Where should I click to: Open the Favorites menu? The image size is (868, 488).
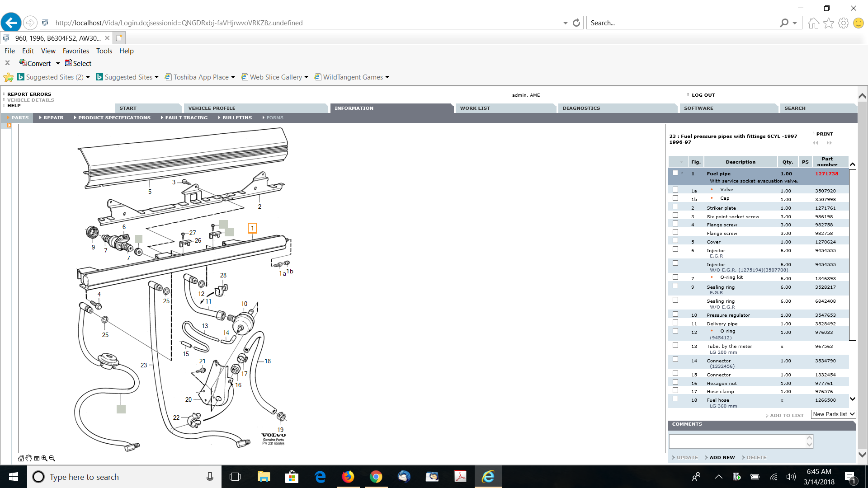(x=75, y=51)
